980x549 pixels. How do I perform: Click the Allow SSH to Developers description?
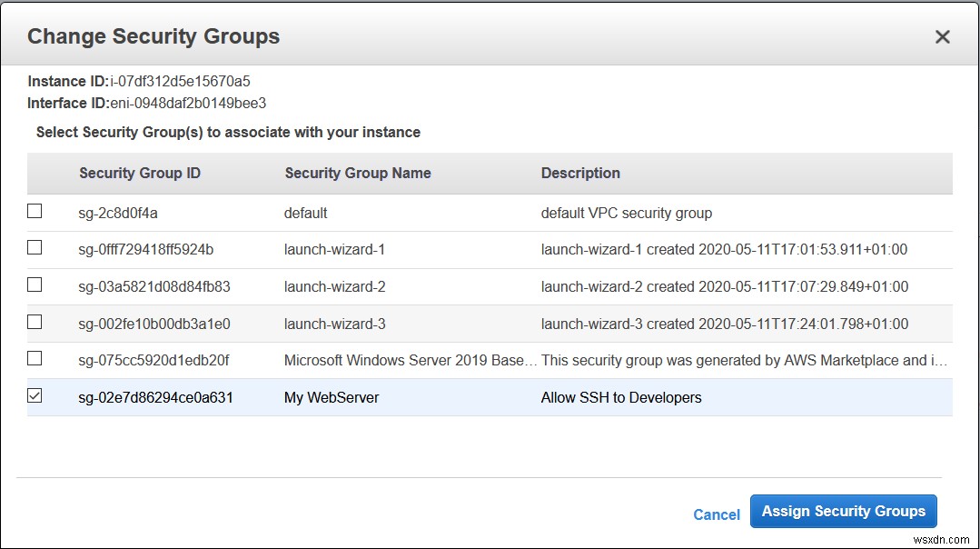[x=620, y=395]
